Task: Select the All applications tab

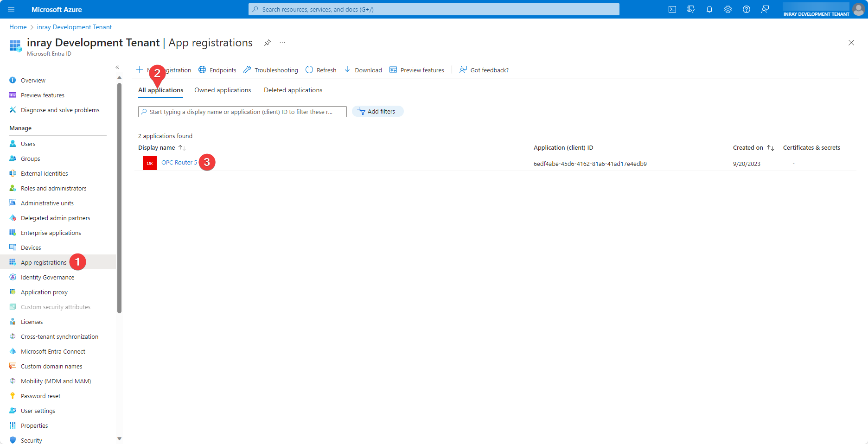Action: click(160, 90)
